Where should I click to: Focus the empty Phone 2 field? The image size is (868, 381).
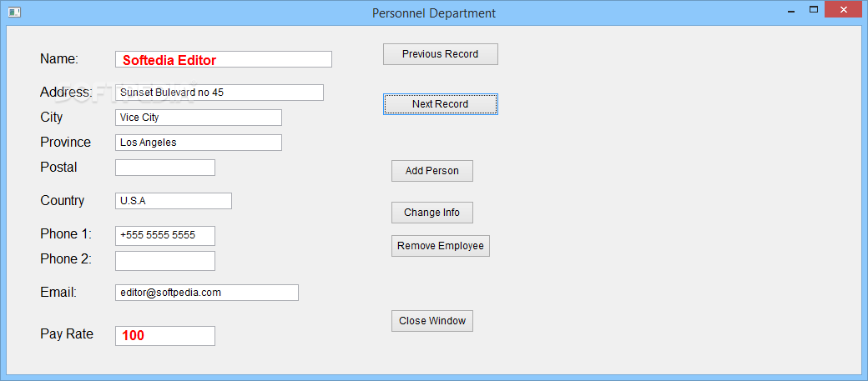164,260
